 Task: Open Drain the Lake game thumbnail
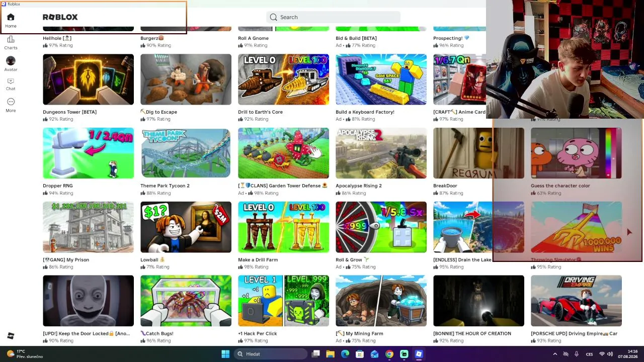click(x=478, y=227)
